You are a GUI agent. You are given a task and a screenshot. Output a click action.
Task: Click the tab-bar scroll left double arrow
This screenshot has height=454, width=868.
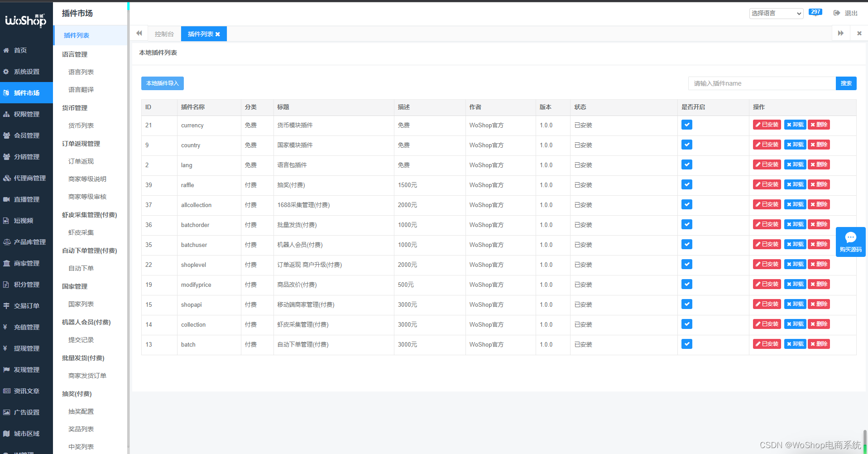click(x=139, y=33)
